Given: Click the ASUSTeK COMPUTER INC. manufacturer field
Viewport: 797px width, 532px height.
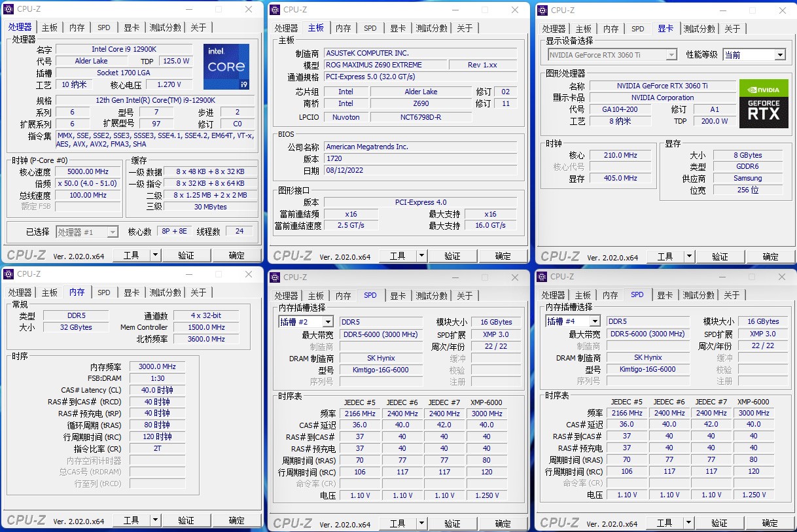Looking at the screenshot, I should click(x=420, y=53).
